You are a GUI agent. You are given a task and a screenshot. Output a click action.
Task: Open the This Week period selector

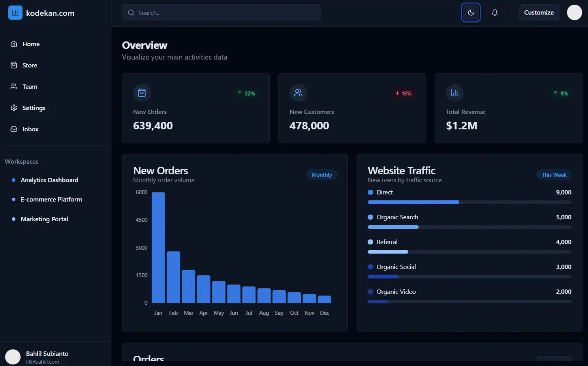554,175
